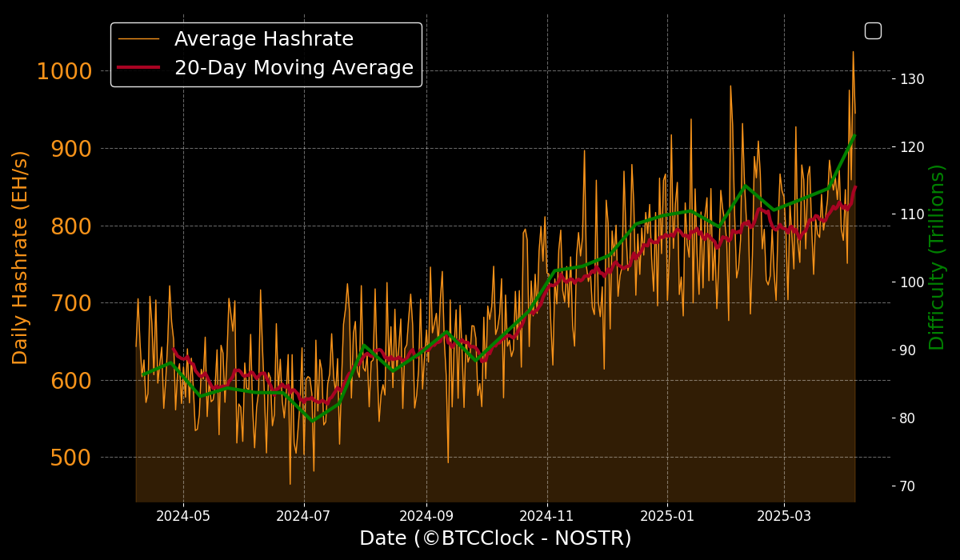Click the 2024-09 date label
Screen dimensions: 960x560
click(x=426, y=516)
